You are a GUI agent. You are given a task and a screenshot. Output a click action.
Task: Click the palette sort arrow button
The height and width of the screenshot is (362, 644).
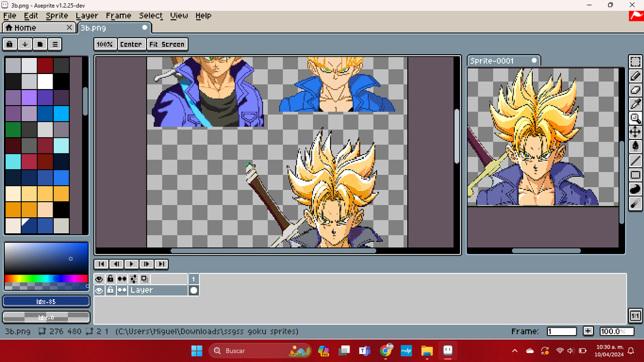[25, 44]
